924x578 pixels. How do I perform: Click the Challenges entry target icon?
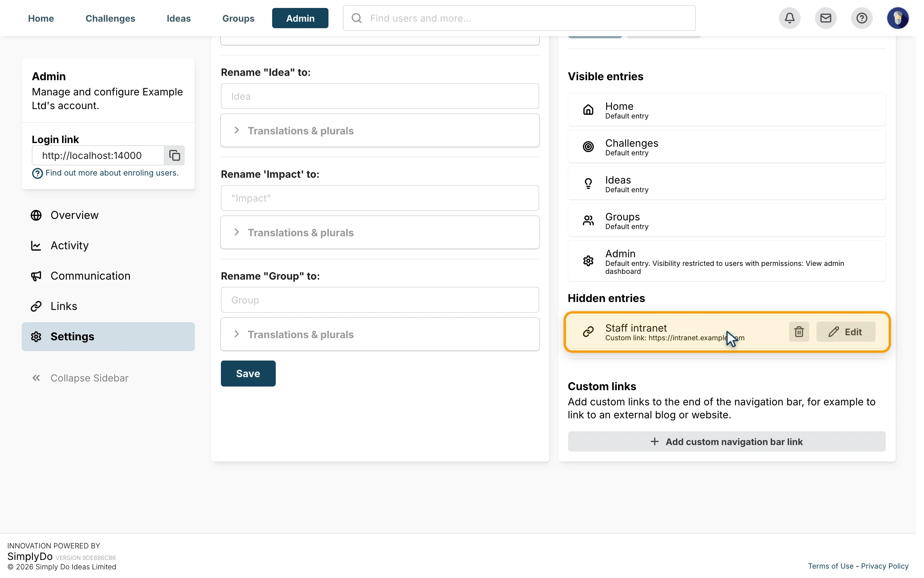(588, 146)
